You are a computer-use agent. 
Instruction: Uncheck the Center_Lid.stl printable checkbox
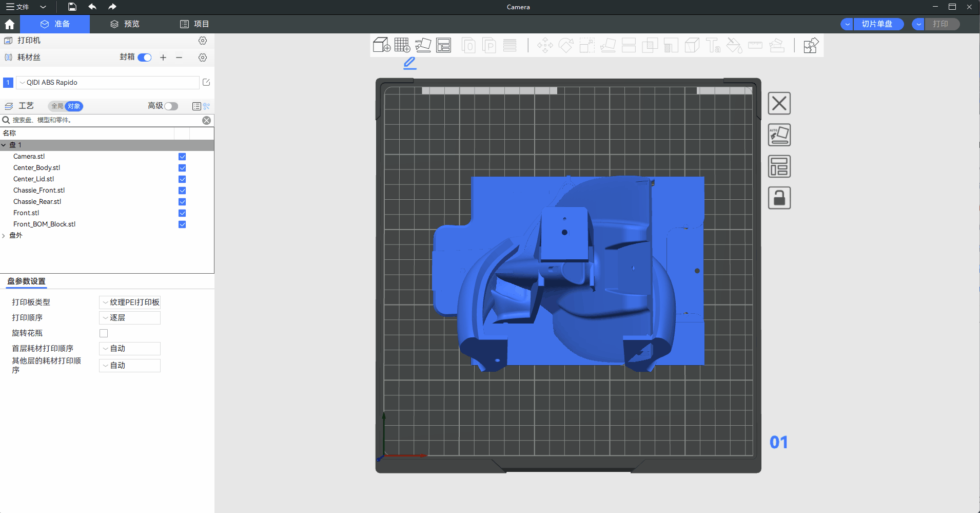click(182, 179)
